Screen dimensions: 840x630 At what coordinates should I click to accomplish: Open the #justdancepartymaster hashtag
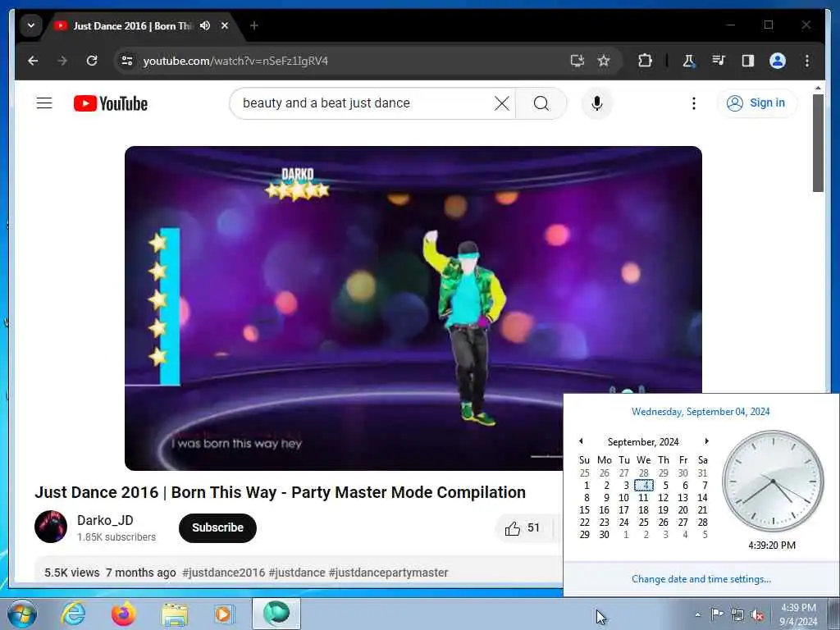(388, 573)
